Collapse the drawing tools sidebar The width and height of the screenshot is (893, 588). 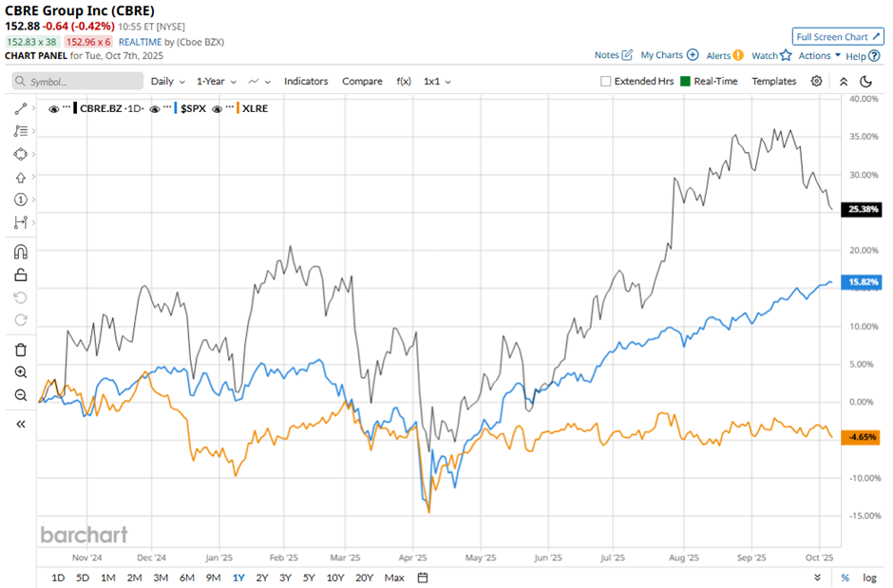[x=21, y=424]
